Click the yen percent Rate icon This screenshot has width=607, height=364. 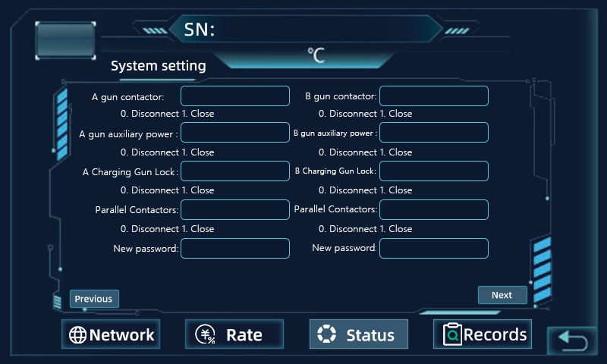tap(205, 334)
